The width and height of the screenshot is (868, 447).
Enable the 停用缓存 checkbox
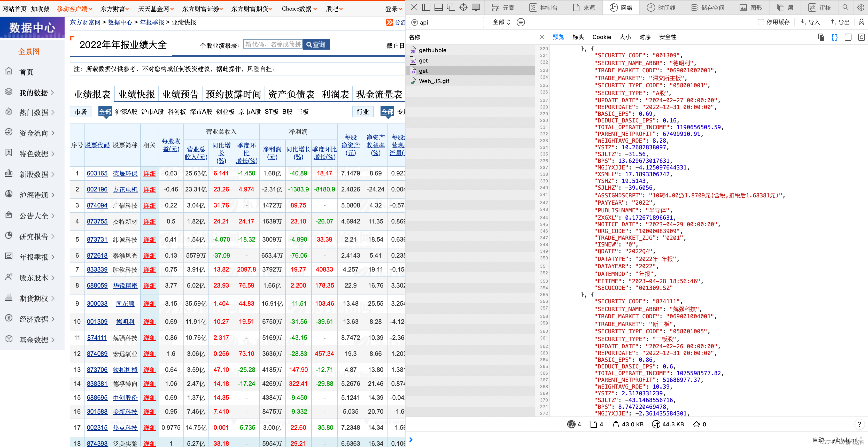[x=761, y=22]
